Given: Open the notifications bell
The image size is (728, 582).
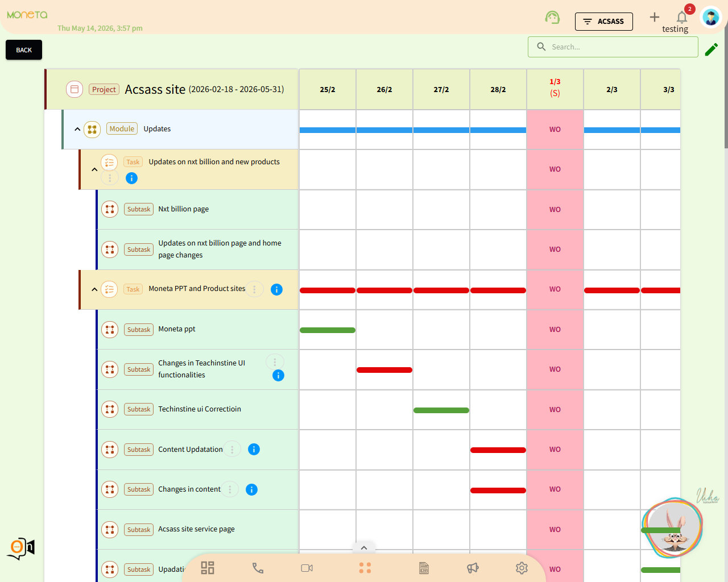Looking at the screenshot, I should pyautogui.click(x=682, y=17).
